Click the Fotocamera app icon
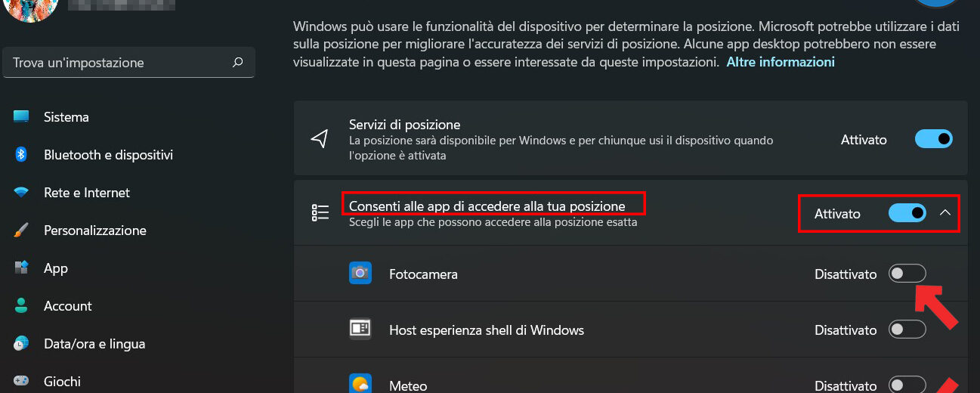Screen dimensions: 980x393 click(x=360, y=274)
